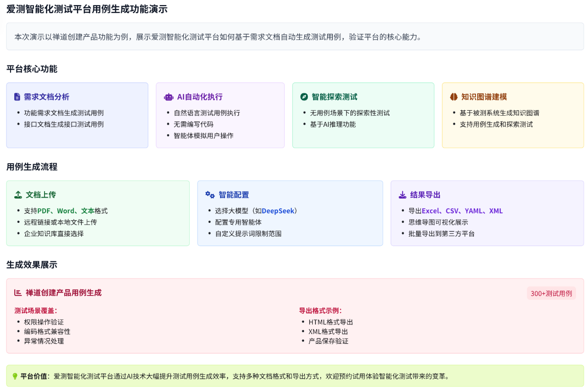The image size is (588, 392).
Task: Click the download icon next to 结果导出
Action: coord(402,194)
